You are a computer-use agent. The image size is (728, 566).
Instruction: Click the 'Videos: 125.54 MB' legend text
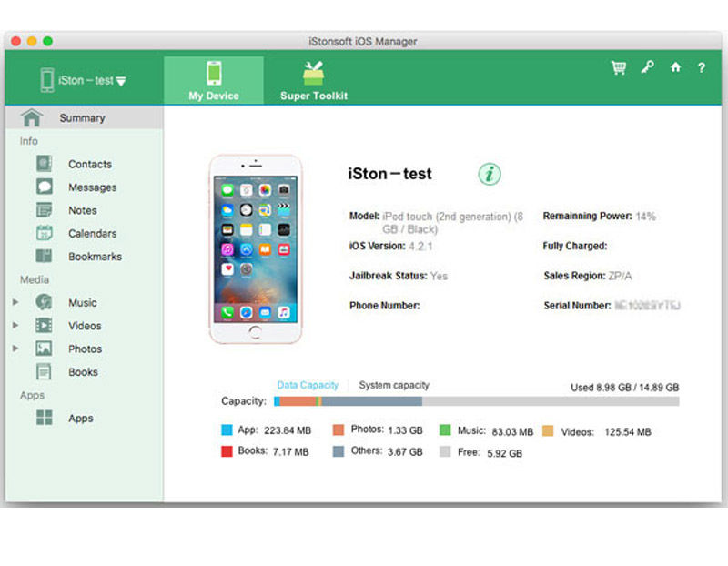[606, 432]
